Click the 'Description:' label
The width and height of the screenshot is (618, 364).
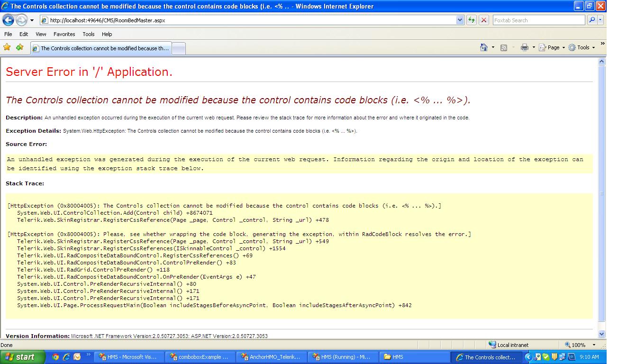[x=24, y=118]
